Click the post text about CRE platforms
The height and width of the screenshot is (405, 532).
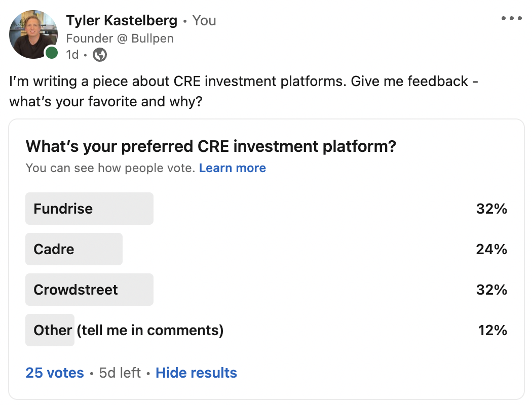coord(244,91)
